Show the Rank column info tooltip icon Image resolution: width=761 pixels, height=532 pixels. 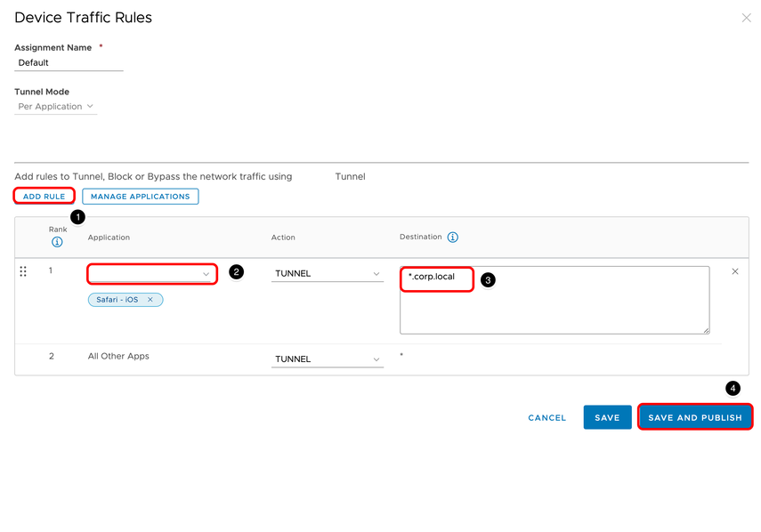pyautogui.click(x=57, y=242)
